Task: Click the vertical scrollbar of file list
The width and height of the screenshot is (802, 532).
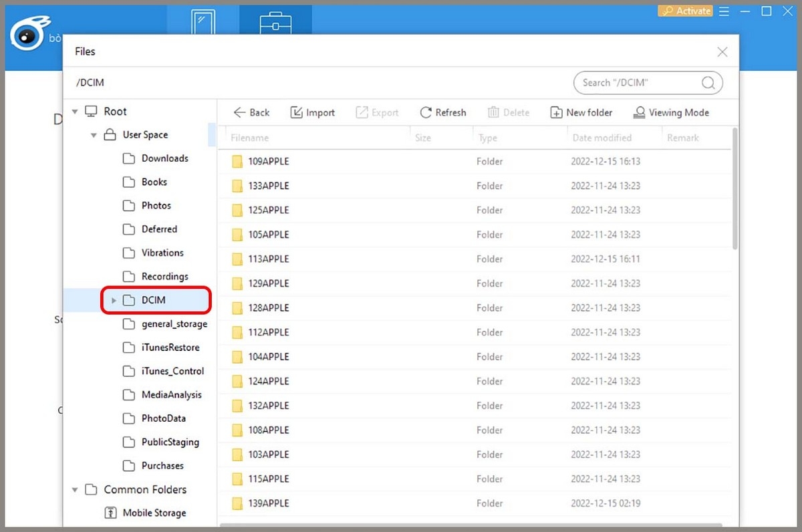Action: pos(735,188)
